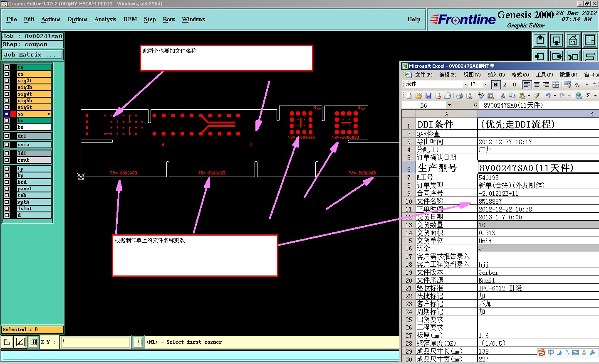Toggle display box for layer ts
This screenshot has width=599, height=364.
pos(7,67)
